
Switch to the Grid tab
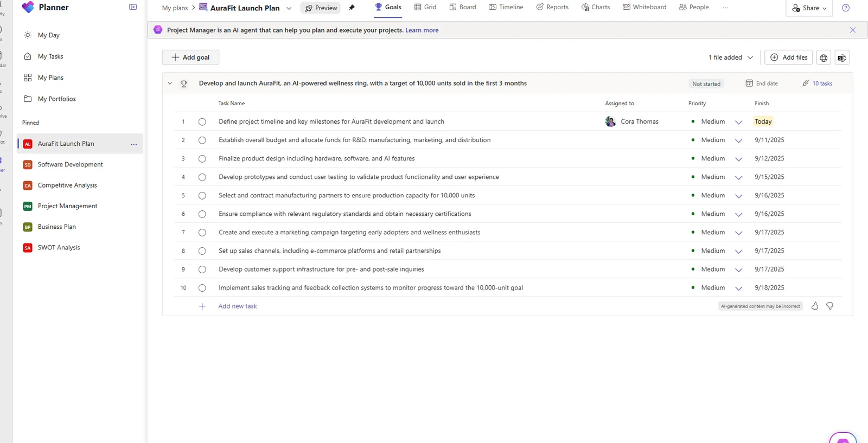click(x=425, y=7)
